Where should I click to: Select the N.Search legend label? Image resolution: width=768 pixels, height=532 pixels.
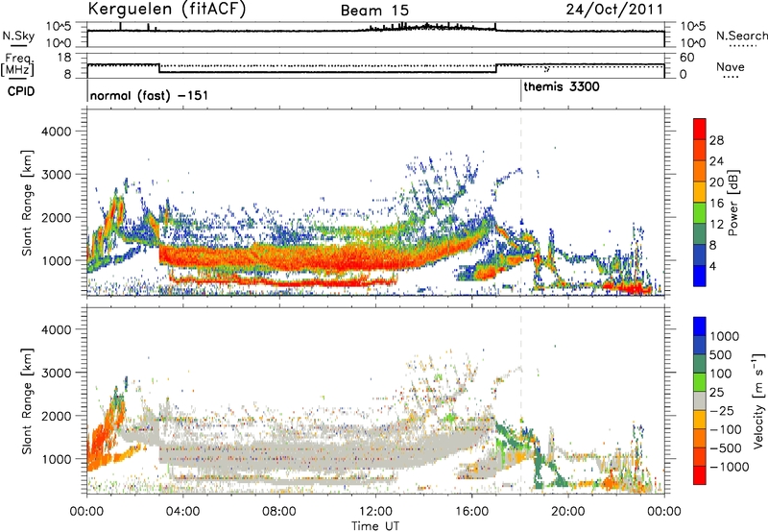(742, 36)
